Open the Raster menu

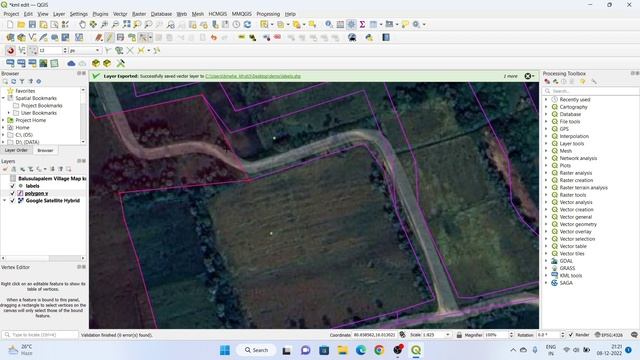(x=139, y=14)
